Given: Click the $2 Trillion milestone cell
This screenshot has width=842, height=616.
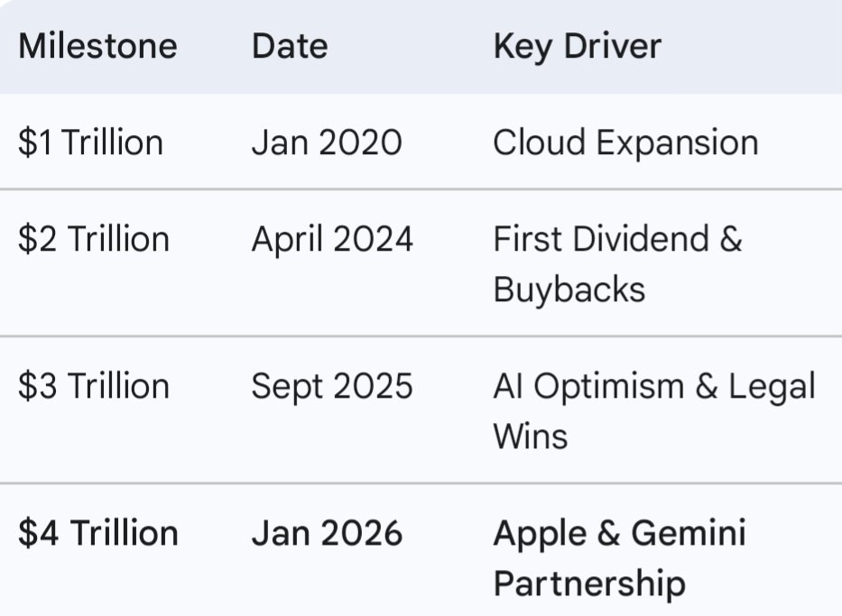Looking at the screenshot, I should pyautogui.click(x=93, y=239).
